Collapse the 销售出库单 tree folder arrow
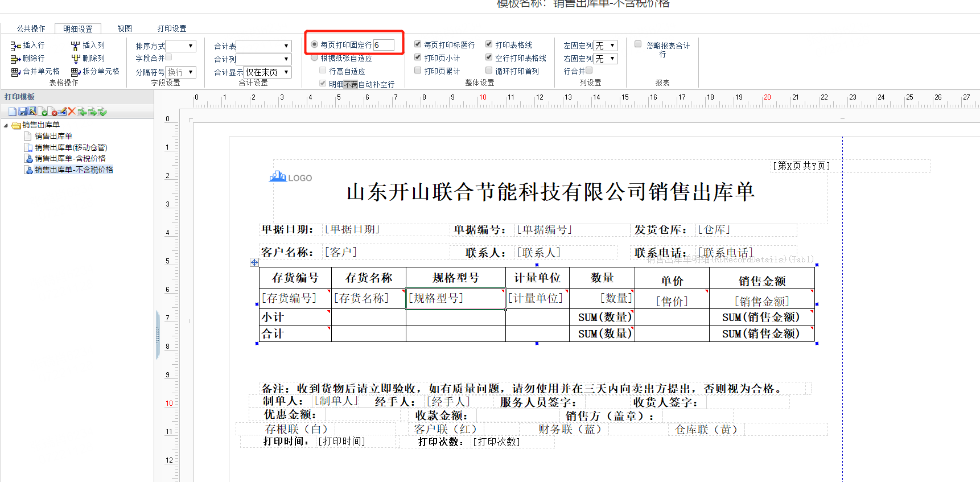This screenshot has height=482, width=980. (6, 125)
